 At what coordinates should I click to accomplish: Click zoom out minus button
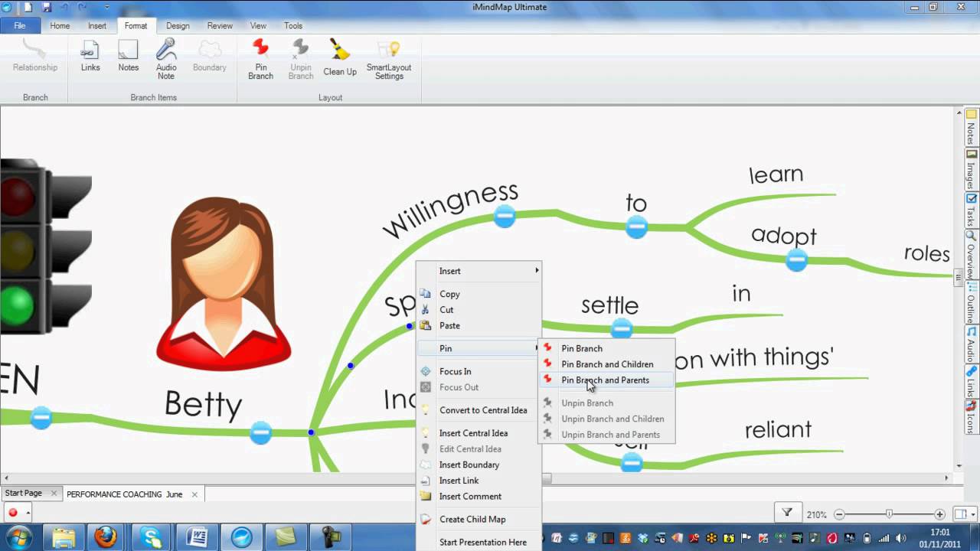pyautogui.click(x=839, y=514)
